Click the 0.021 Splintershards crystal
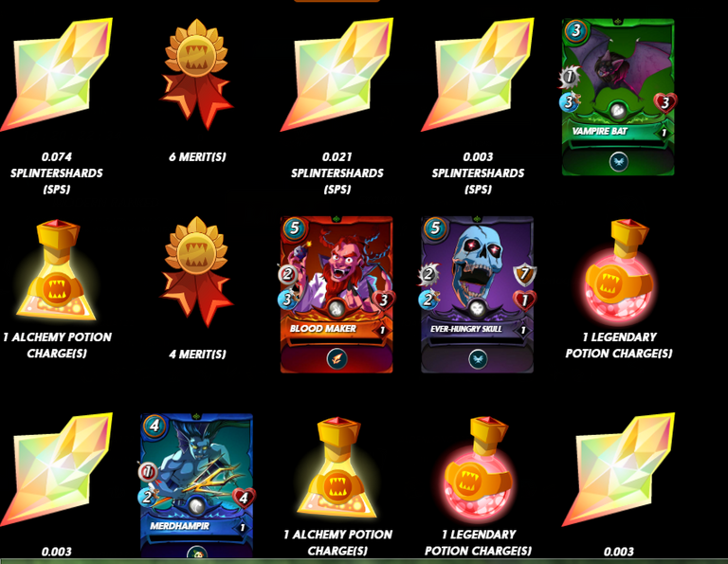Screen dimensions: 728x564 (x=337, y=75)
